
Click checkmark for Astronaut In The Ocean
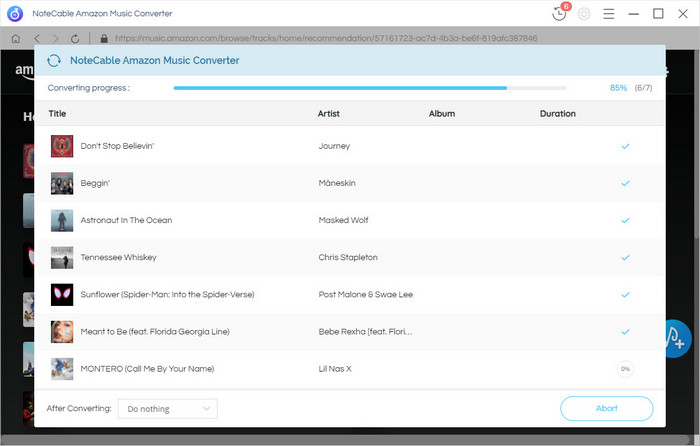coord(625,220)
